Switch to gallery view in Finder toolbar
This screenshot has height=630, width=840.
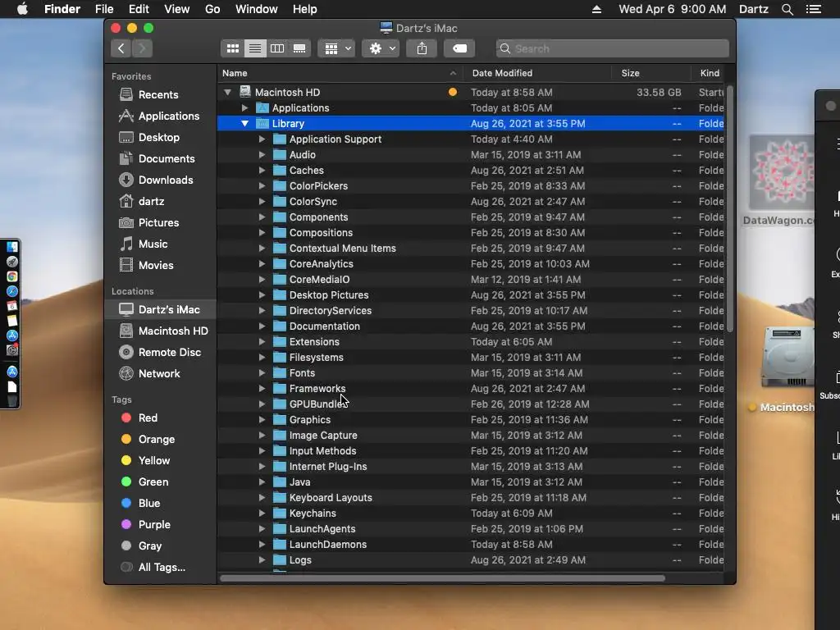point(299,48)
